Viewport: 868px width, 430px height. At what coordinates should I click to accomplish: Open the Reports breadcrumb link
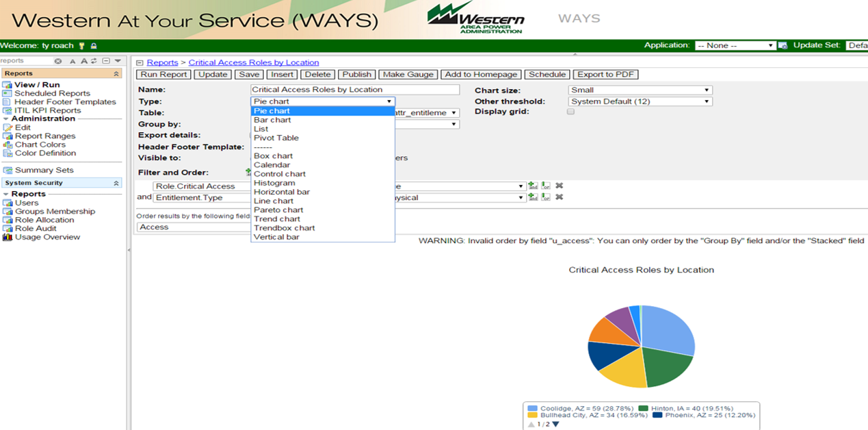[x=162, y=62]
